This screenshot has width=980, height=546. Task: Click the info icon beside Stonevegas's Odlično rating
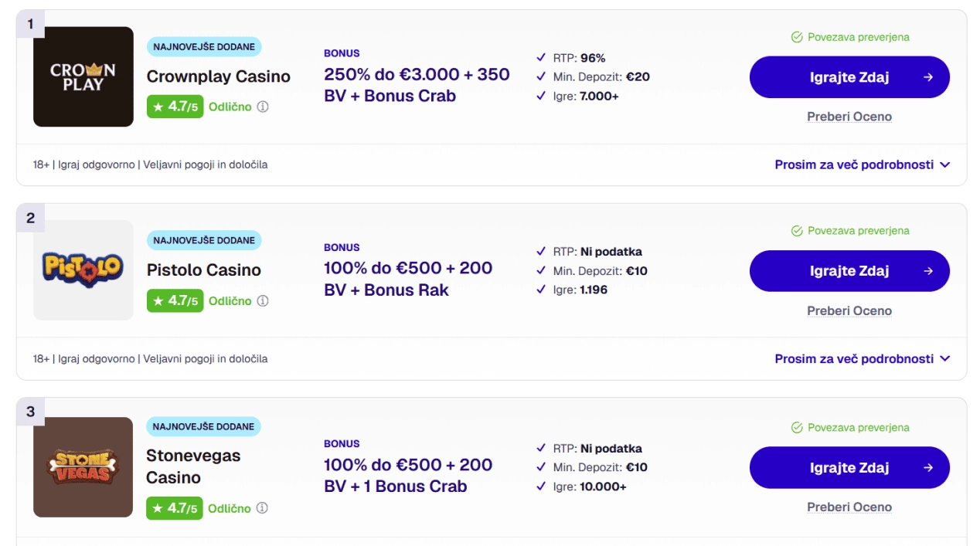click(262, 508)
